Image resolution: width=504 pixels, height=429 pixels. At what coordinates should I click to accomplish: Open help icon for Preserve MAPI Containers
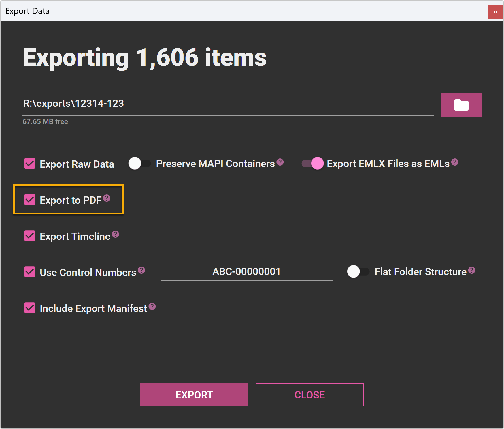point(280,162)
